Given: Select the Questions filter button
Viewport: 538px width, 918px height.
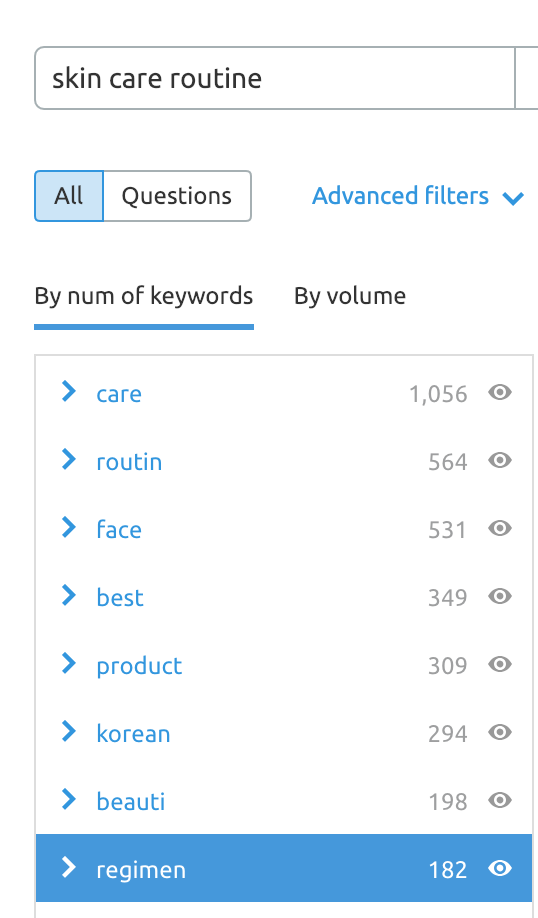Looking at the screenshot, I should coord(177,196).
